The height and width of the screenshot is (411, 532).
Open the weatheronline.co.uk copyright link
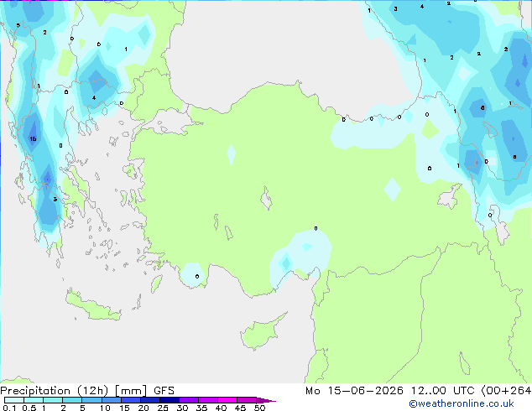pos(462,403)
